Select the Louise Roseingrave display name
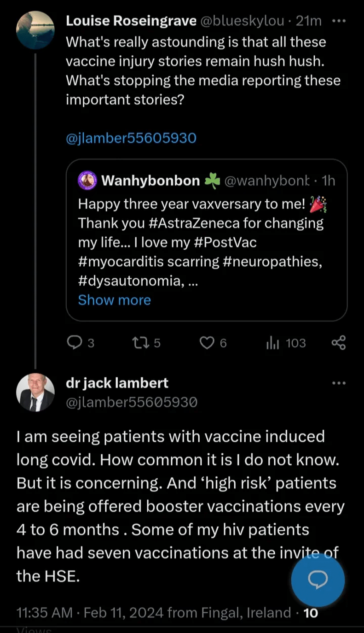This screenshot has width=364, height=633. (x=132, y=21)
